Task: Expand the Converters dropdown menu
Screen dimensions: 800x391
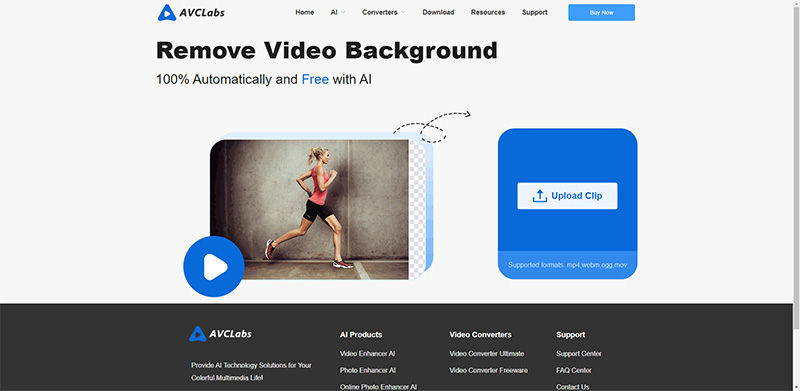Action: [384, 12]
